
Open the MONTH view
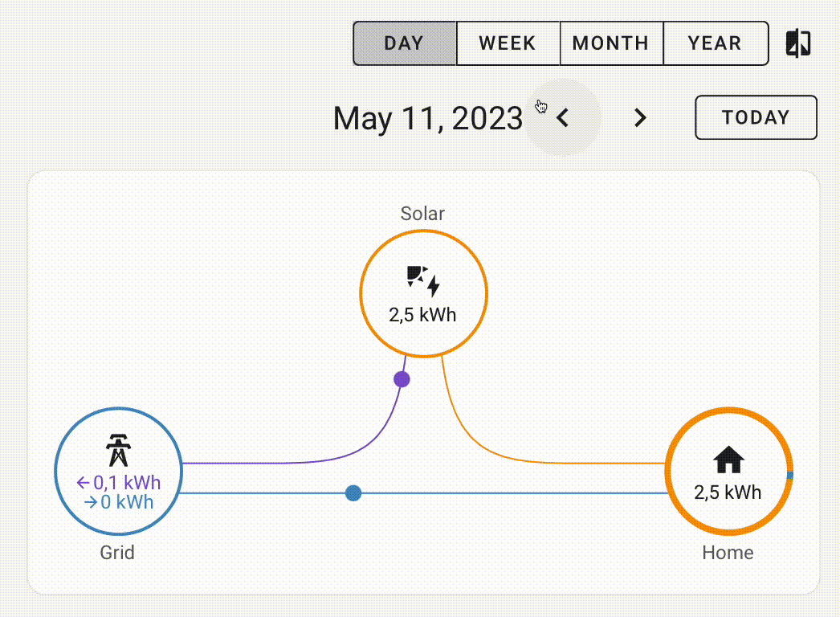[x=611, y=43]
